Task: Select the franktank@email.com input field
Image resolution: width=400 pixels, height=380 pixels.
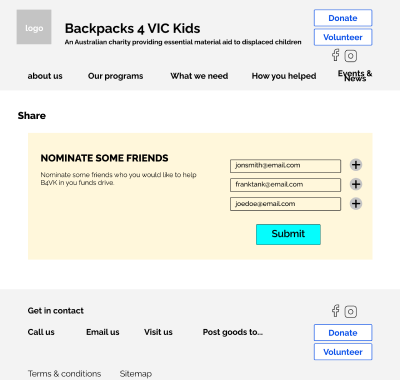Action: coord(285,185)
